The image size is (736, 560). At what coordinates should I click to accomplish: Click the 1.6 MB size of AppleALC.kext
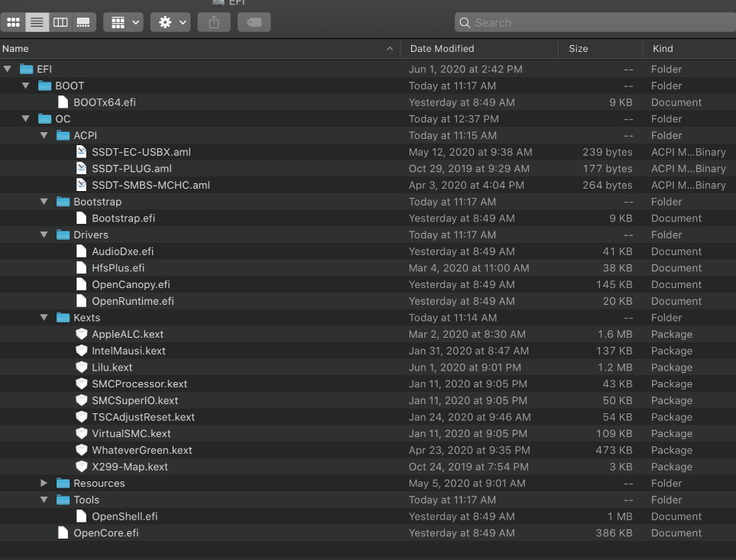click(615, 334)
